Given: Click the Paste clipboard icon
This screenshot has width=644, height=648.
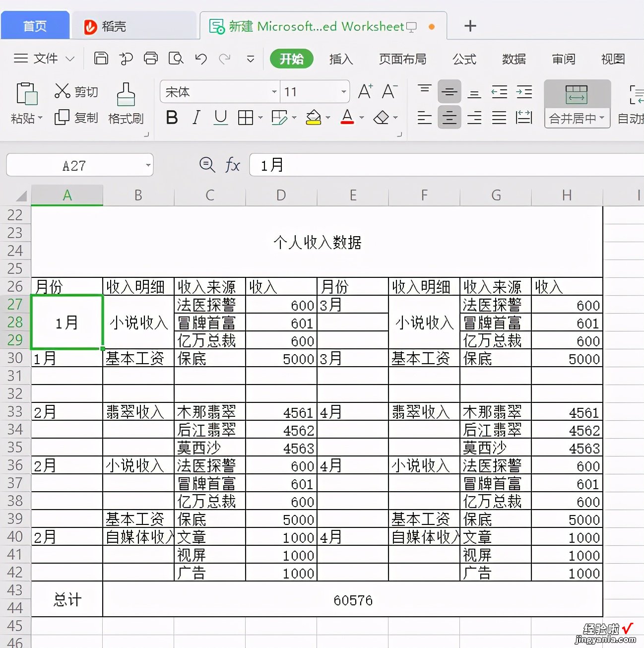Looking at the screenshot, I should (x=27, y=94).
